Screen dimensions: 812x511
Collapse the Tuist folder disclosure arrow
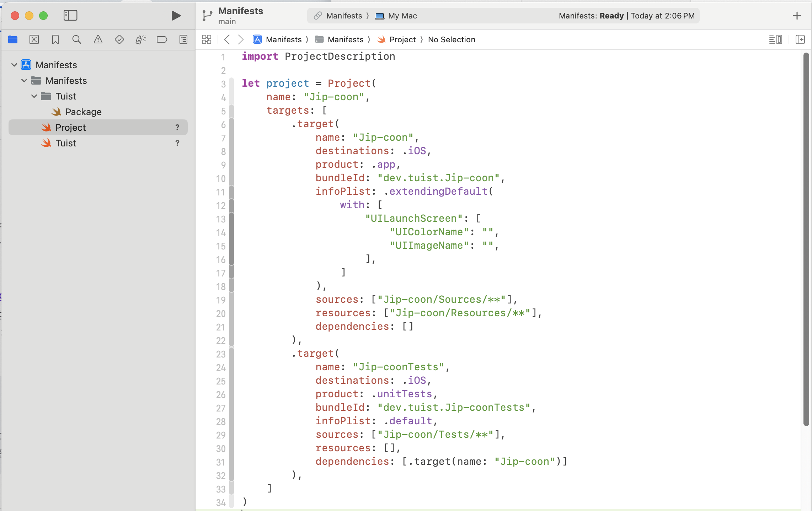tap(34, 96)
